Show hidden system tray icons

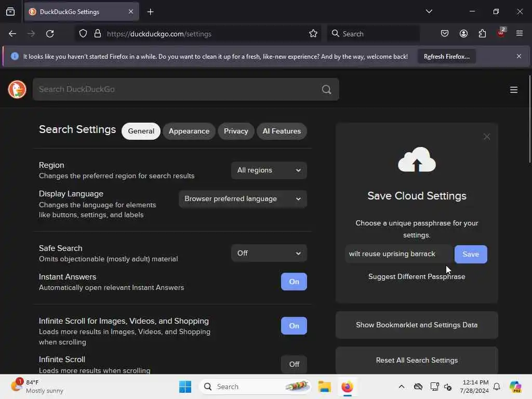(402, 387)
